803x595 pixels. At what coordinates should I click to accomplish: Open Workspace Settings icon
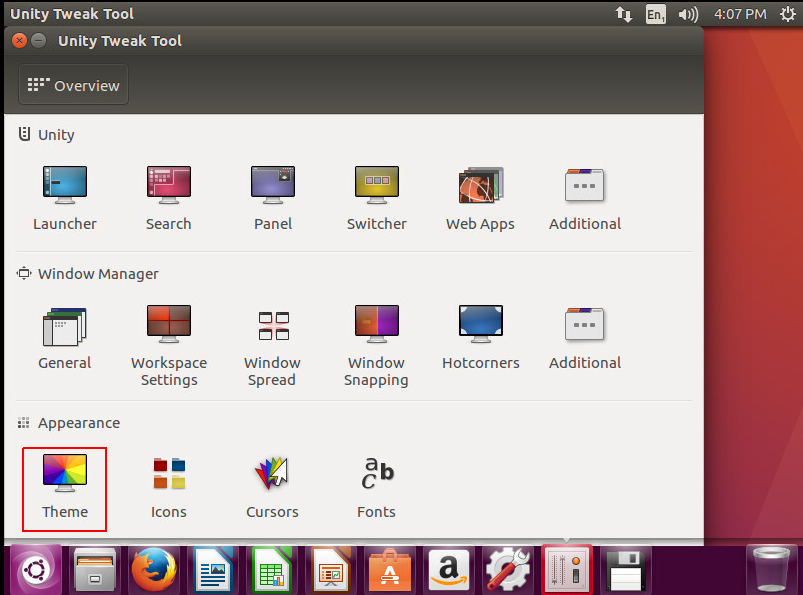(x=168, y=324)
